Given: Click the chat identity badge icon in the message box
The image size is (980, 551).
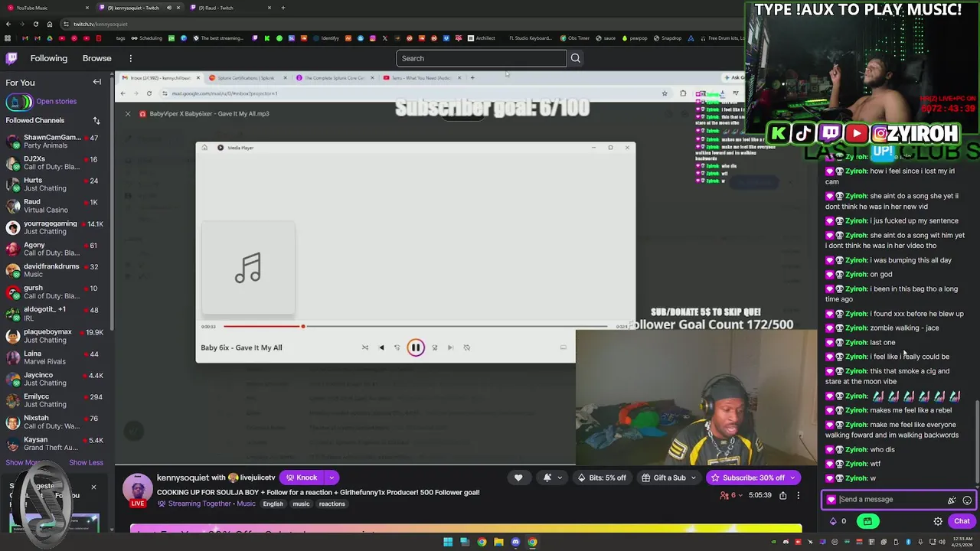Looking at the screenshot, I should [x=831, y=500].
